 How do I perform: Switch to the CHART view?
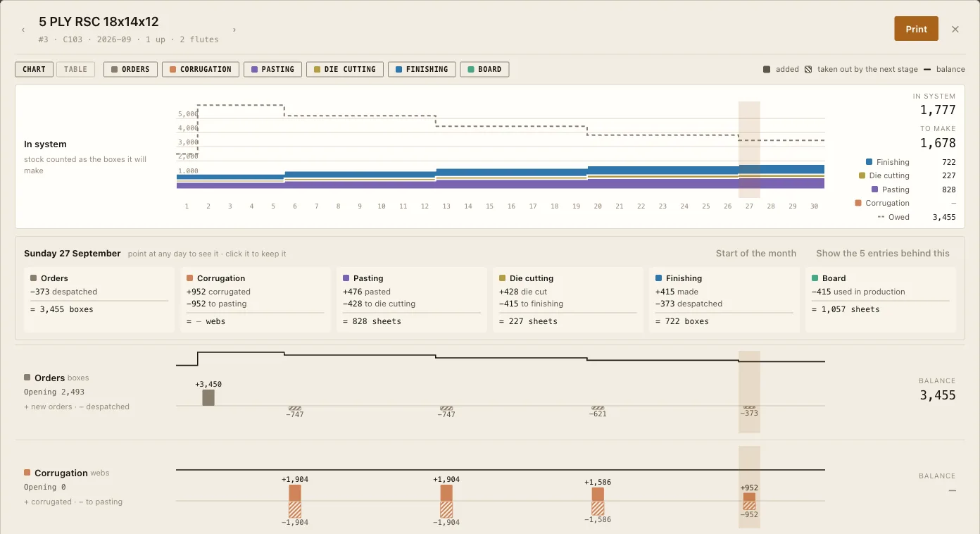(34, 70)
